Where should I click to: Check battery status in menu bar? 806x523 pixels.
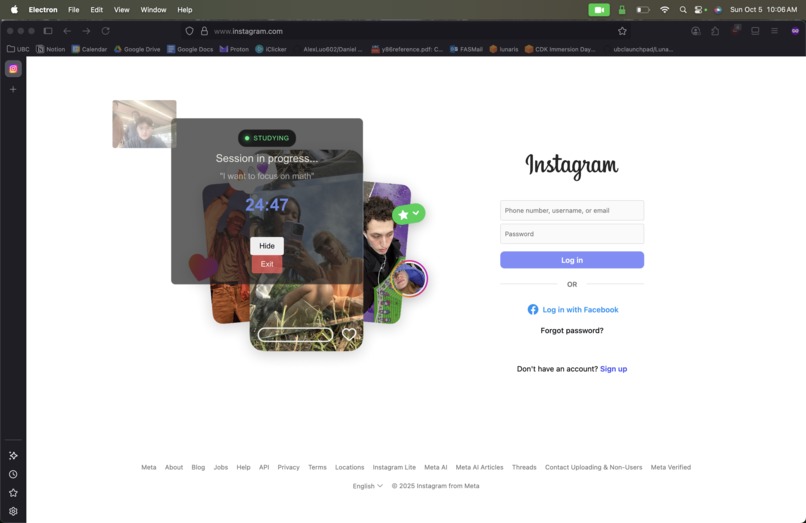[643, 10]
